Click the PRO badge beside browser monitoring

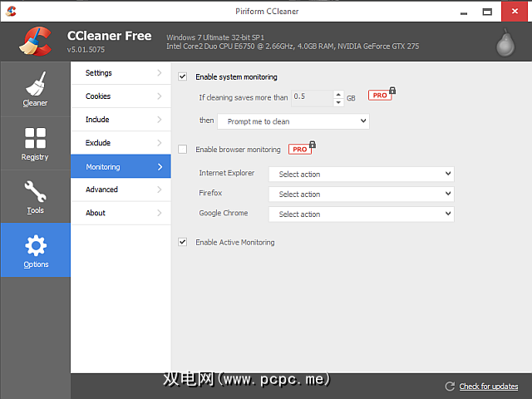pos(302,148)
